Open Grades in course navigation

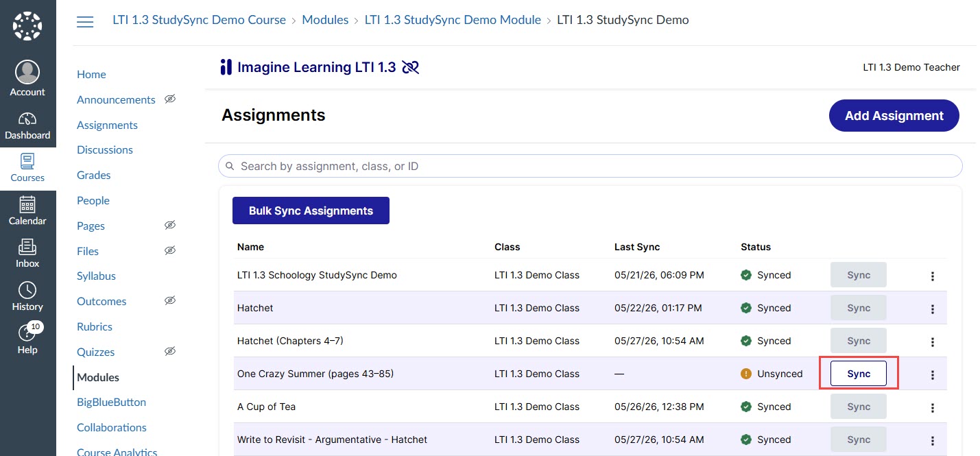[93, 175]
